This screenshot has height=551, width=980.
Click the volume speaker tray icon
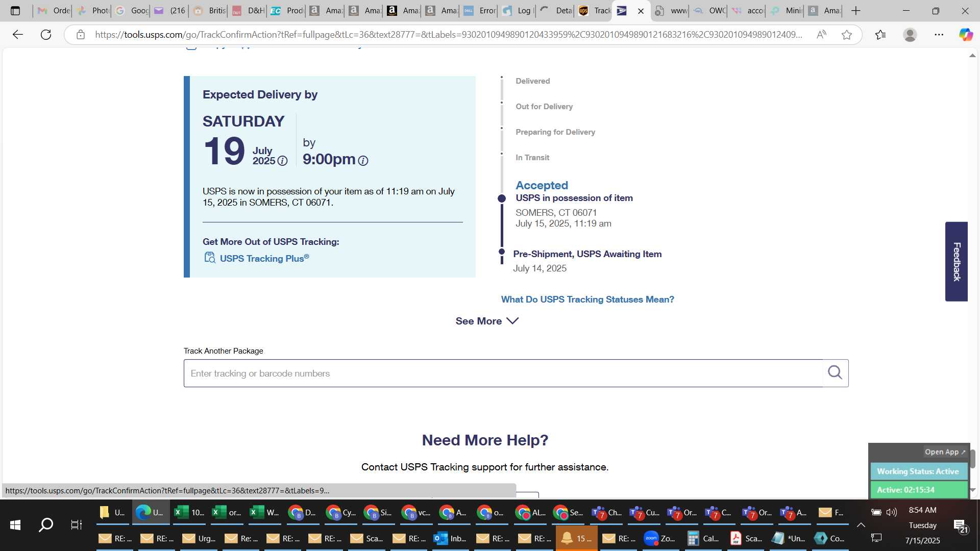coord(892,512)
